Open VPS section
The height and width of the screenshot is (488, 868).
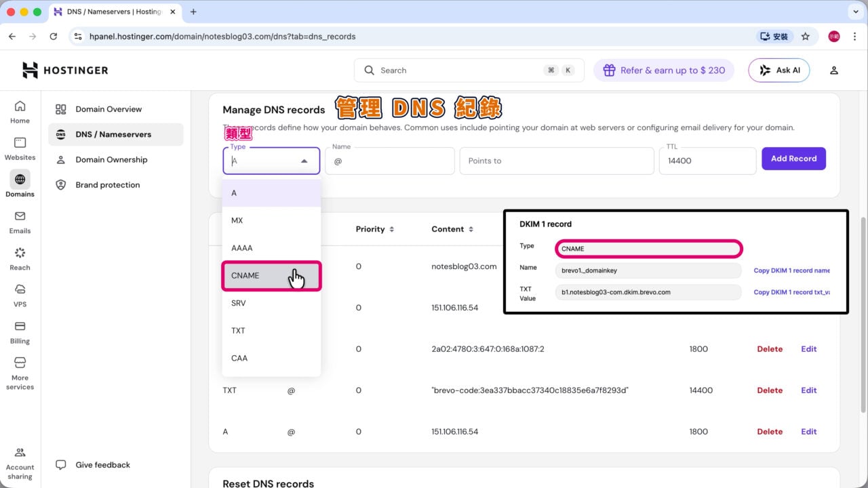click(20, 296)
